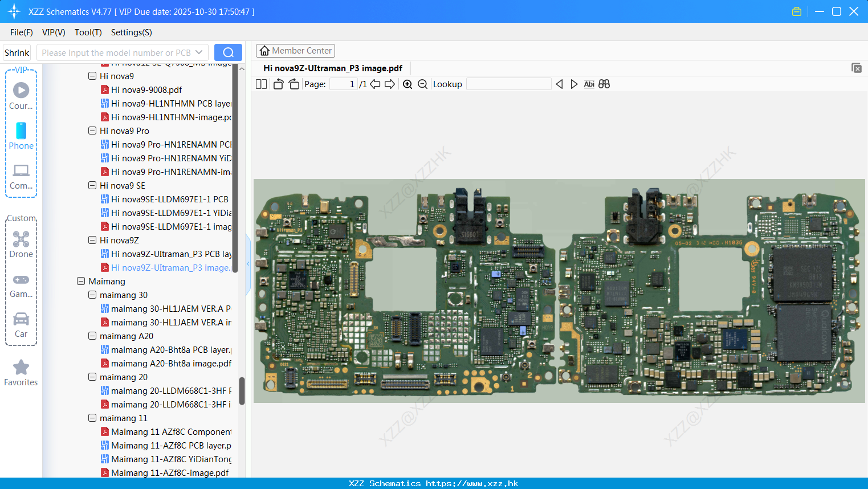Toggle two-page view icon
Screen dimensions: 868x489
261,84
